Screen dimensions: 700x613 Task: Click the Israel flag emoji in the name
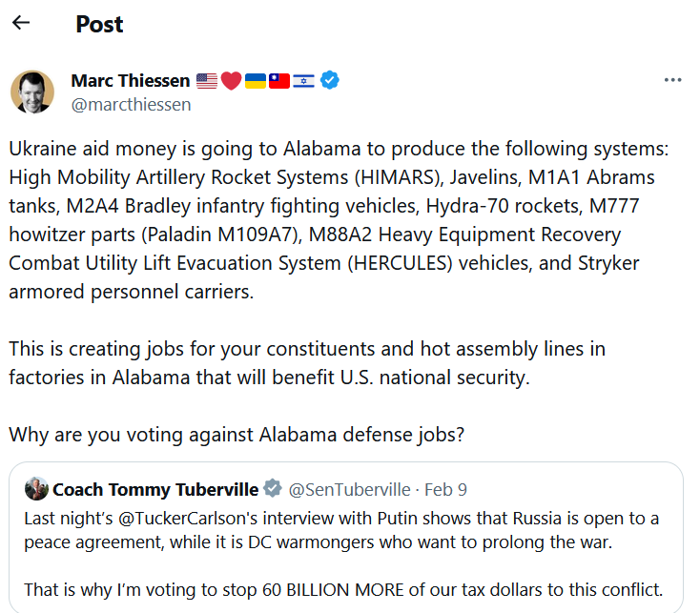(303, 81)
